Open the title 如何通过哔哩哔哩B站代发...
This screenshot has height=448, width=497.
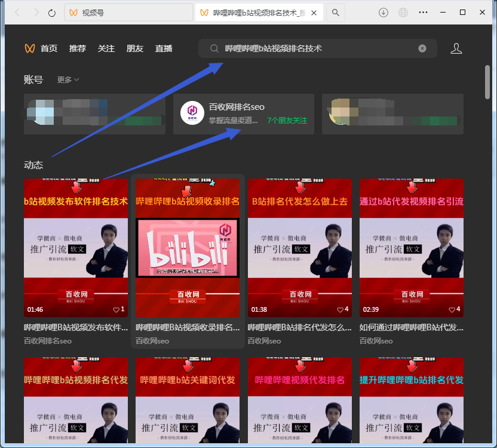tap(412, 327)
